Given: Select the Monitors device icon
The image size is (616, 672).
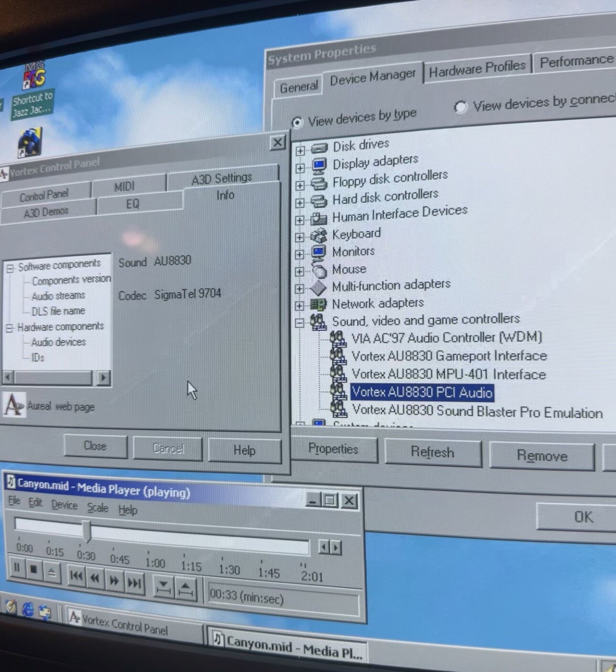Looking at the screenshot, I should [319, 252].
